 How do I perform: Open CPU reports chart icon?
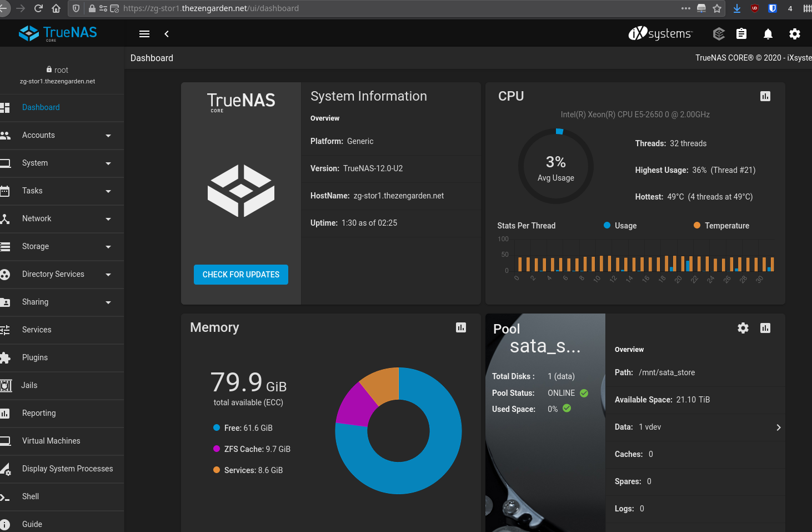(765, 96)
